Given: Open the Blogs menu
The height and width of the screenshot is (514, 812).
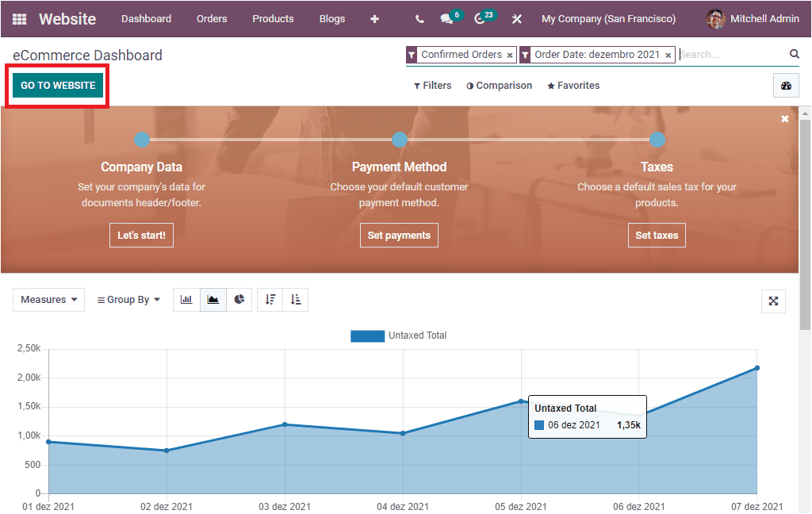Looking at the screenshot, I should pyautogui.click(x=331, y=18).
